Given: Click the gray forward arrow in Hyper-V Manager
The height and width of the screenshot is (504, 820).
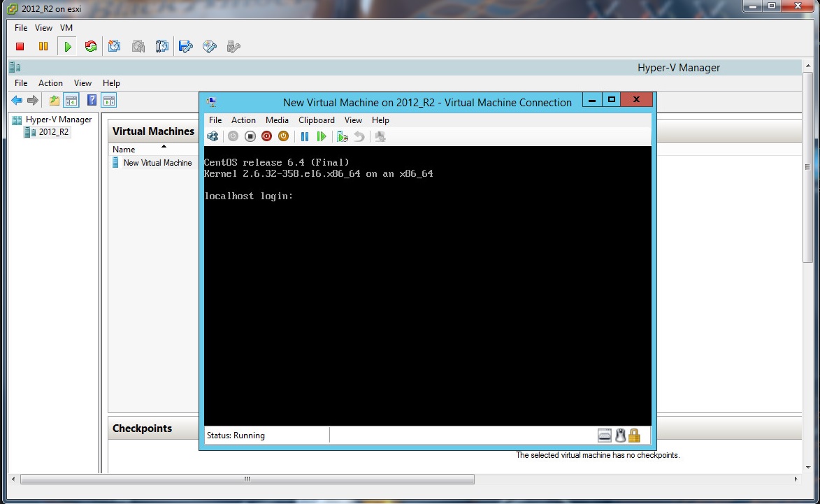Looking at the screenshot, I should (x=32, y=101).
